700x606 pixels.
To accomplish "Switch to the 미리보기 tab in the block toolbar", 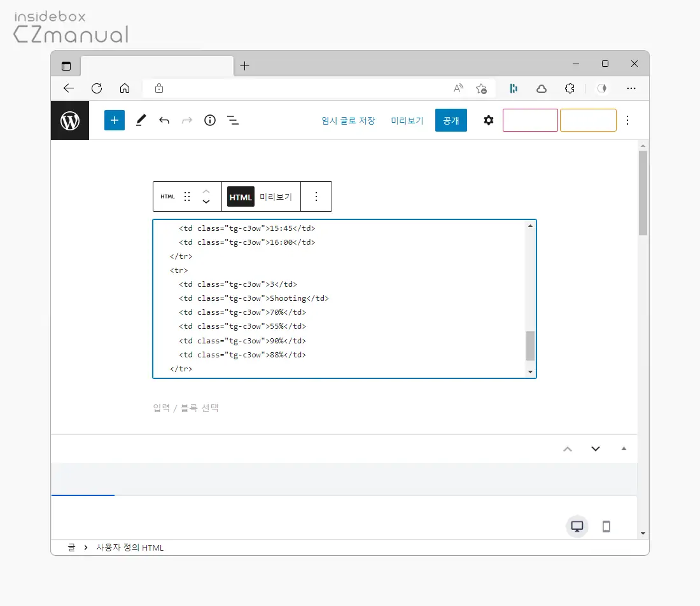I will [276, 196].
